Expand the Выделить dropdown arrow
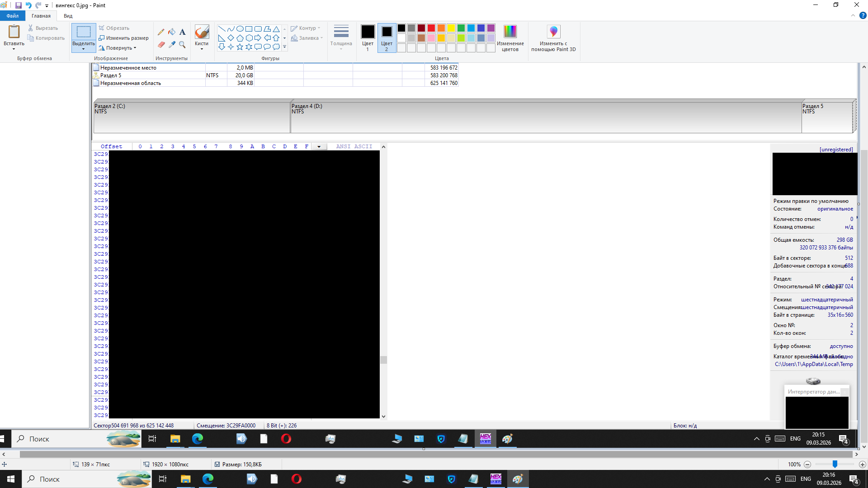Image resolution: width=868 pixels, height=488 pixels. [84, 49]
